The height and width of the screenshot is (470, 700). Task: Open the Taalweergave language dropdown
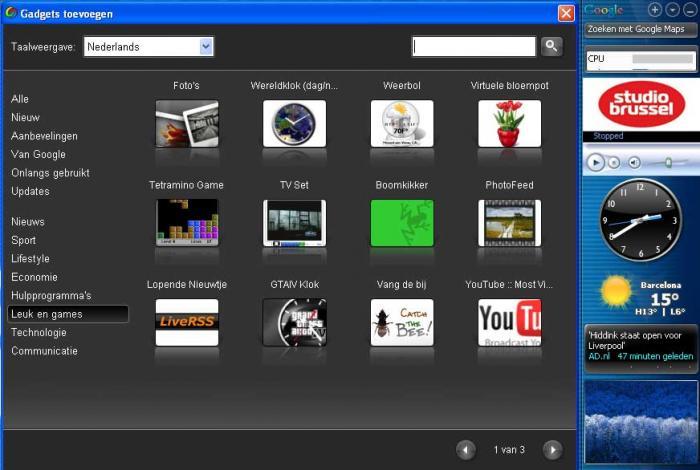point(206,46)
